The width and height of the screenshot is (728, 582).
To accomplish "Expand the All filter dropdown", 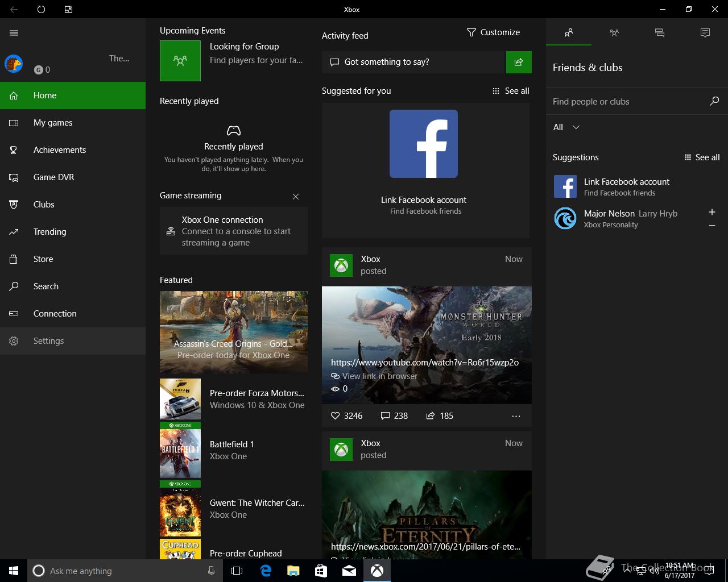I will click(x=566, y=127).
